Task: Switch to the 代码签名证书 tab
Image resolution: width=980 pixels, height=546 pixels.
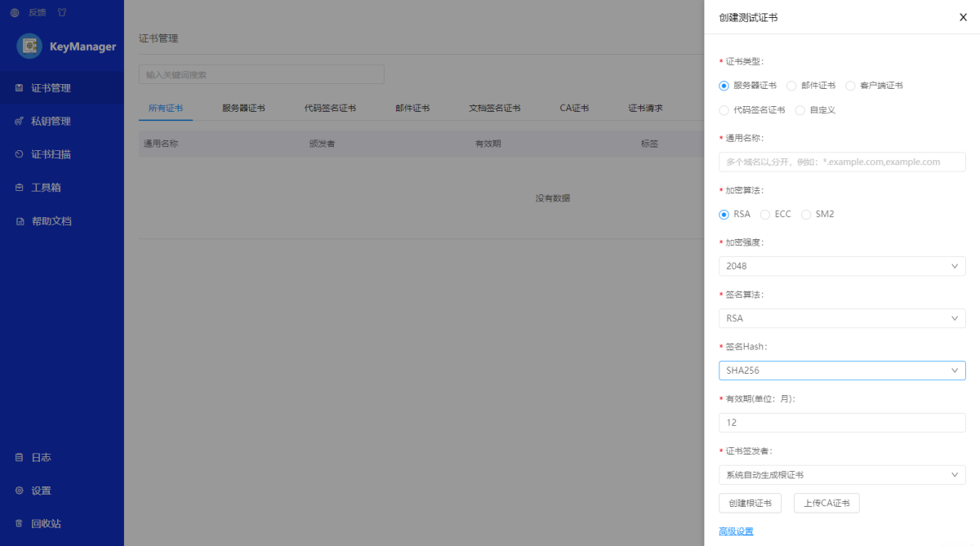Action: tap(330, 109)
